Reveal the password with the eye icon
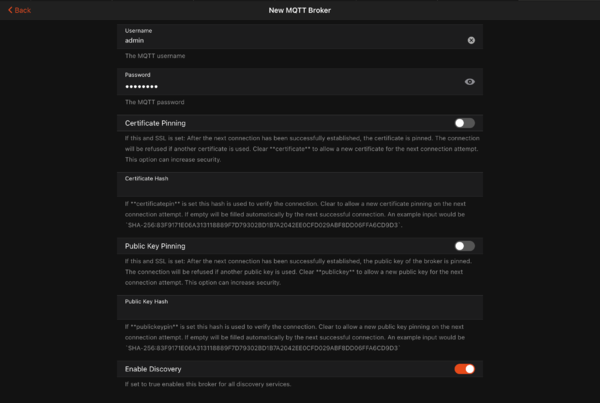Viewport: 600px width, 403px height. (470, 82)
